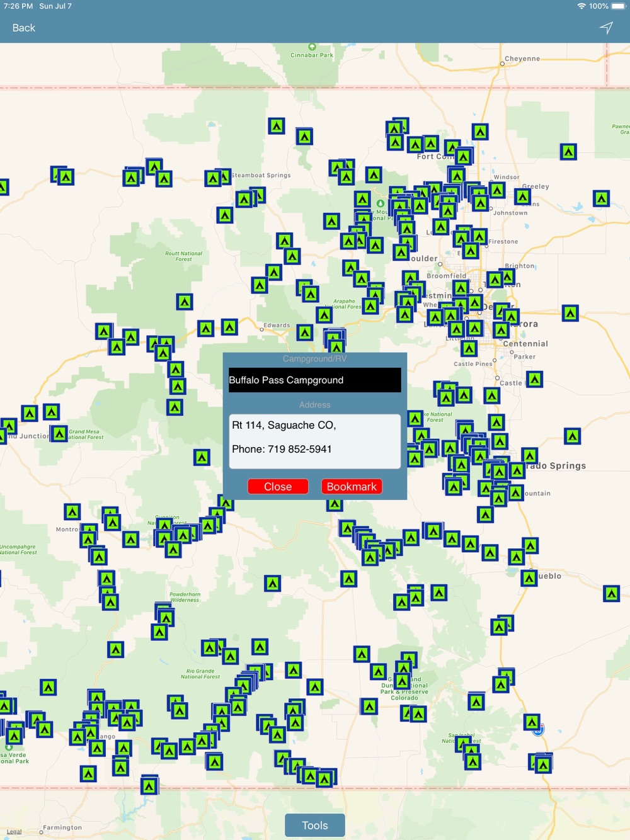
Task: Tap the Broomfield city label
Action: 447,276
